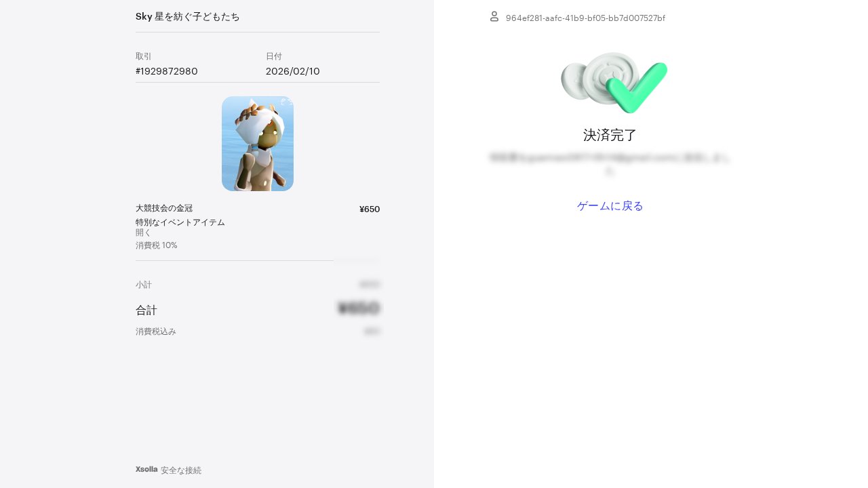Image resolution: width=868 pixels, height=488 pixels.
Task: Click the ¥650 item price
Action: point(370,209)
